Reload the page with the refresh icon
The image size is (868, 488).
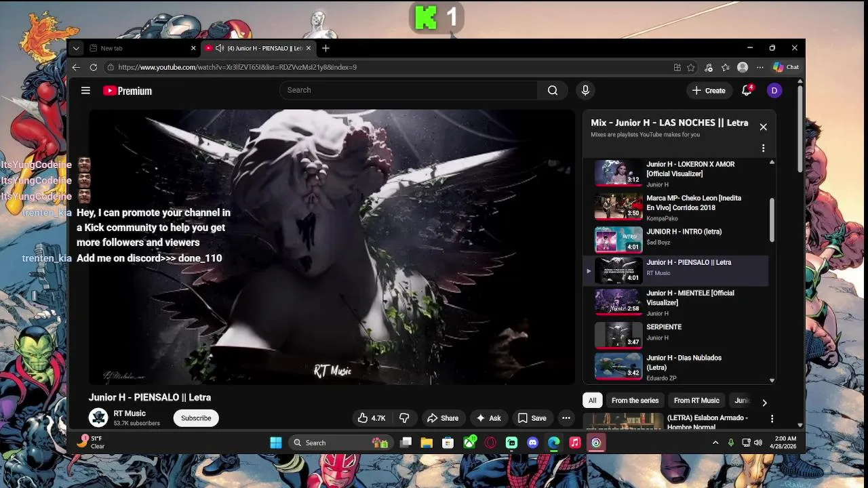[93, 67]
